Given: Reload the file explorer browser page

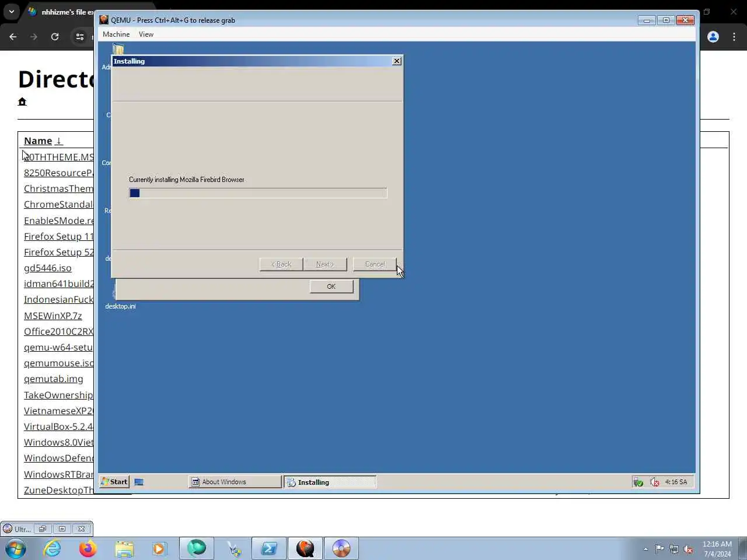Looking at the screenshot, I should pos(55,37).
